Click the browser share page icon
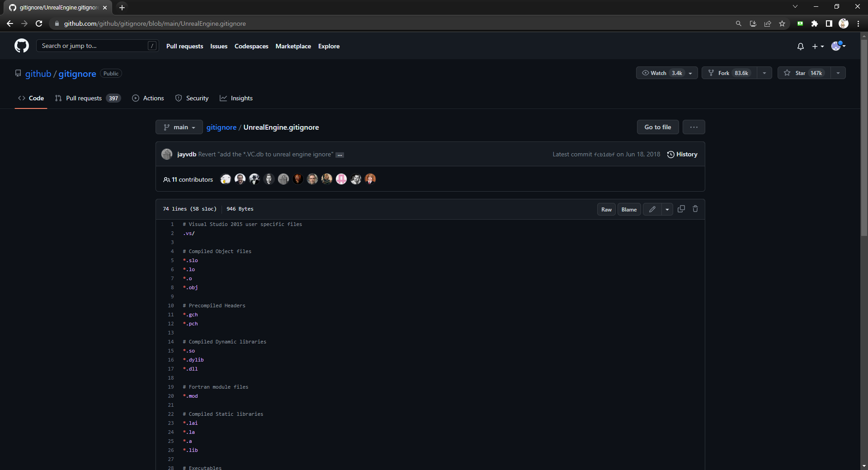This screenshot has width=868, height=470. 768,23
